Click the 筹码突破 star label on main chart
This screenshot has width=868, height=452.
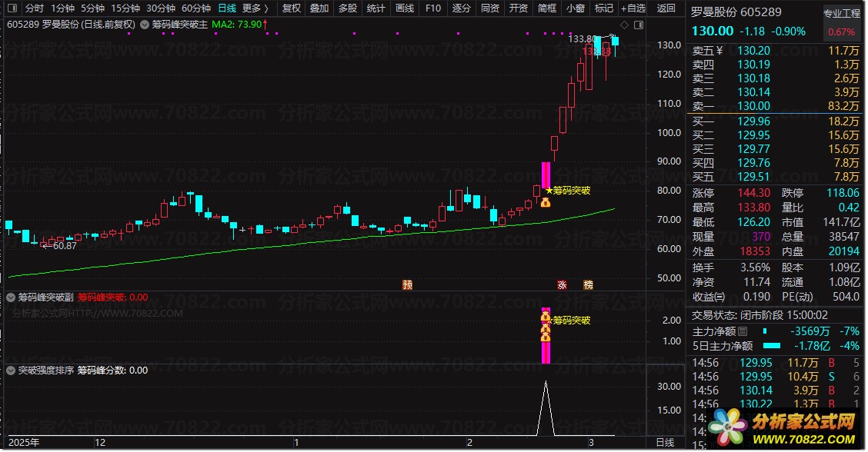[568, 191]
